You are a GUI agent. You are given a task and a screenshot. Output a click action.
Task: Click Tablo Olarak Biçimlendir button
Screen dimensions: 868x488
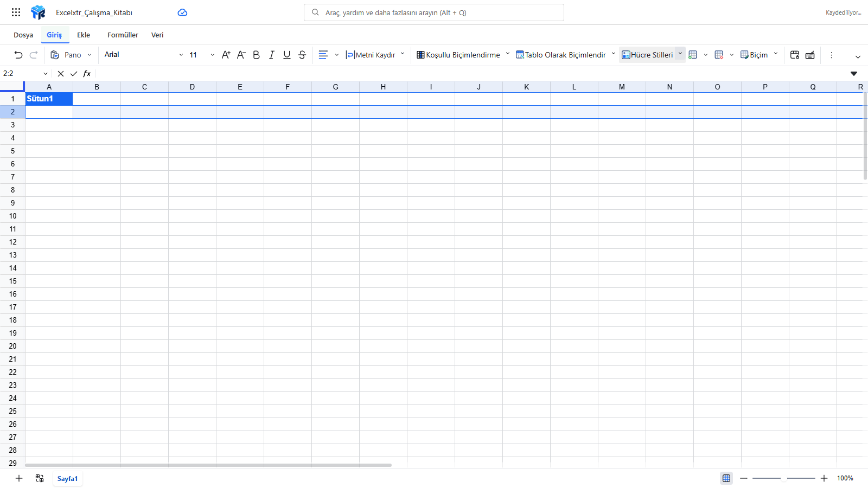(x=561, y=55)
